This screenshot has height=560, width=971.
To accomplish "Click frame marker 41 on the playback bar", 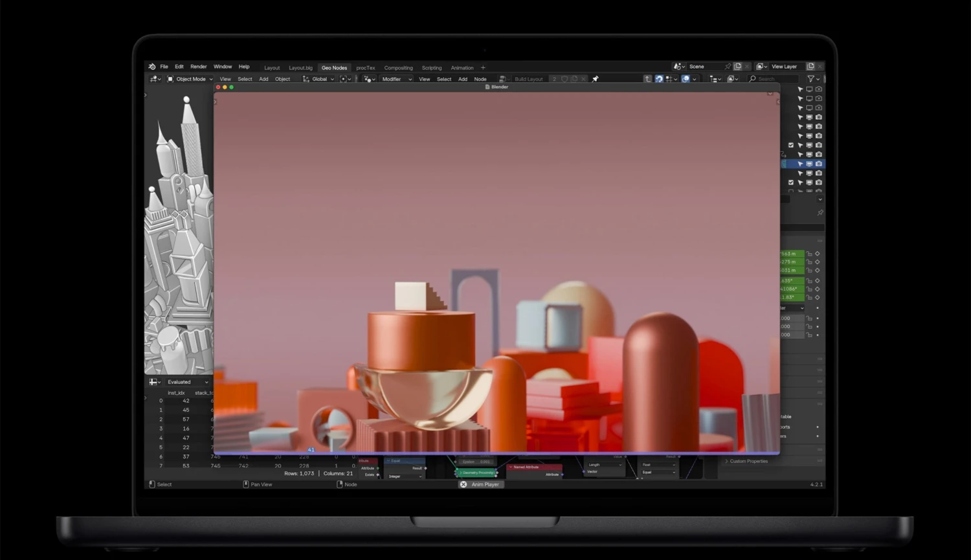I will pos(311,450).
